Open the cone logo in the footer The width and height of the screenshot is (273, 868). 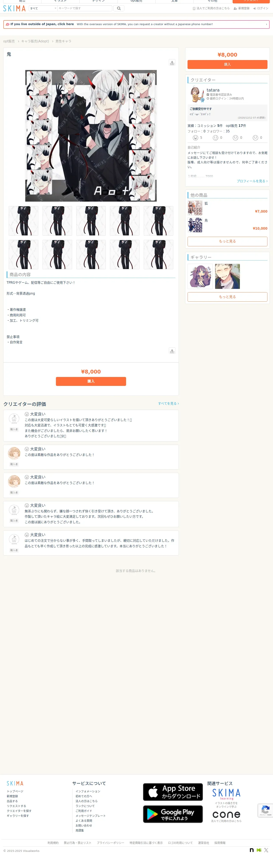click(226, 815)
